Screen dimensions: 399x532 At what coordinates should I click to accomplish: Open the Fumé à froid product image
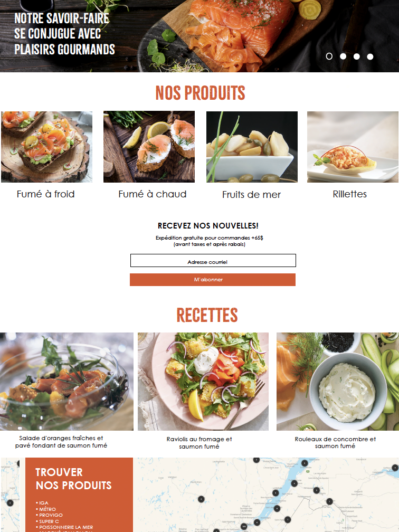pyautogui.click(x=46, y=147)
